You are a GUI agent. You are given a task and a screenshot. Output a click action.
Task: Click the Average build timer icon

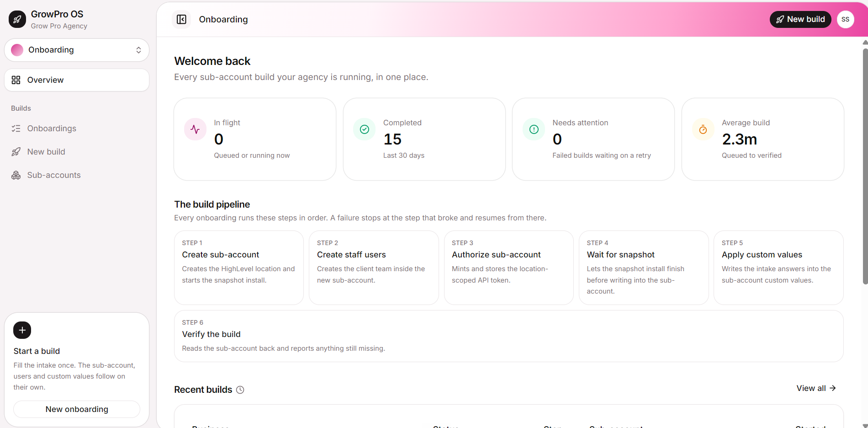point(703,129)
